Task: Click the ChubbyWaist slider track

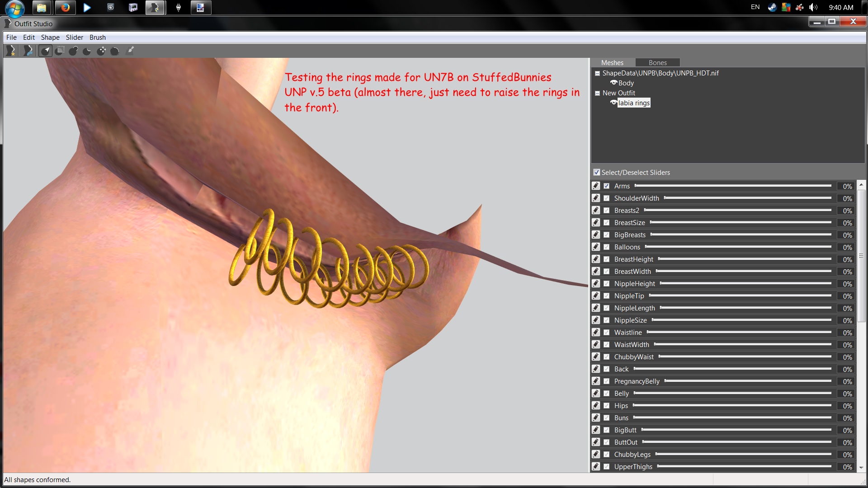Action: tap(745, 357)
